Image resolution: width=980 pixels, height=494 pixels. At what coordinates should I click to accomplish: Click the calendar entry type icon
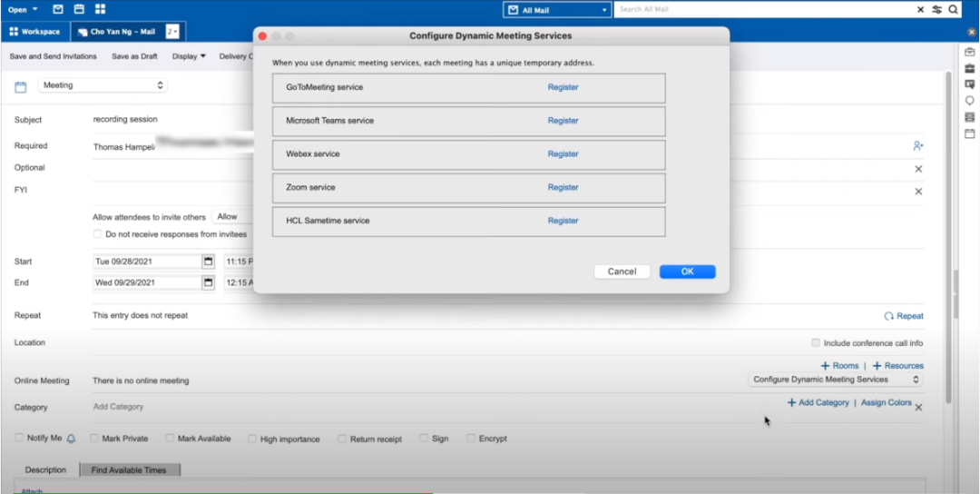pos(21,87)
